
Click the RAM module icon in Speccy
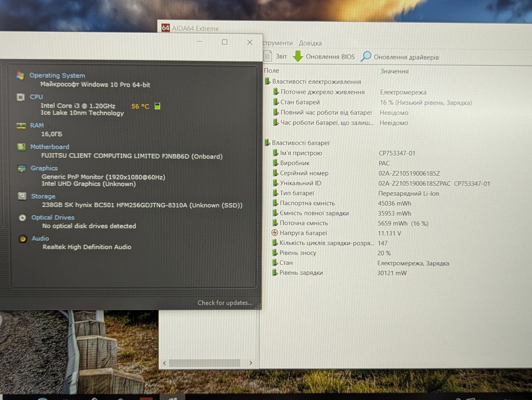click(21, 125)
